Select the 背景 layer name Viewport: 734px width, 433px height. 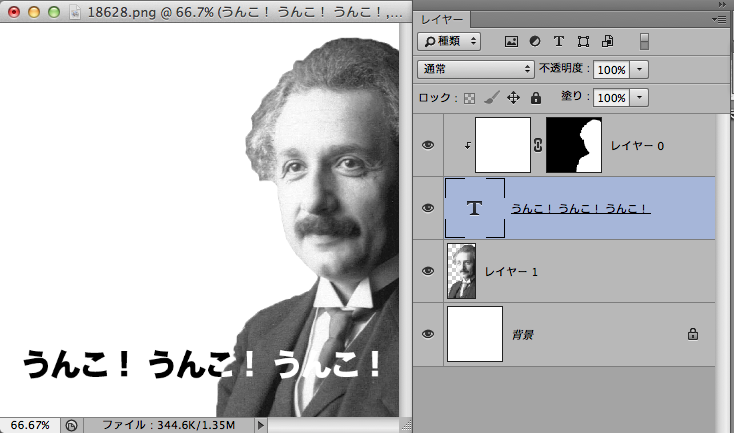(x=523, y=334)
